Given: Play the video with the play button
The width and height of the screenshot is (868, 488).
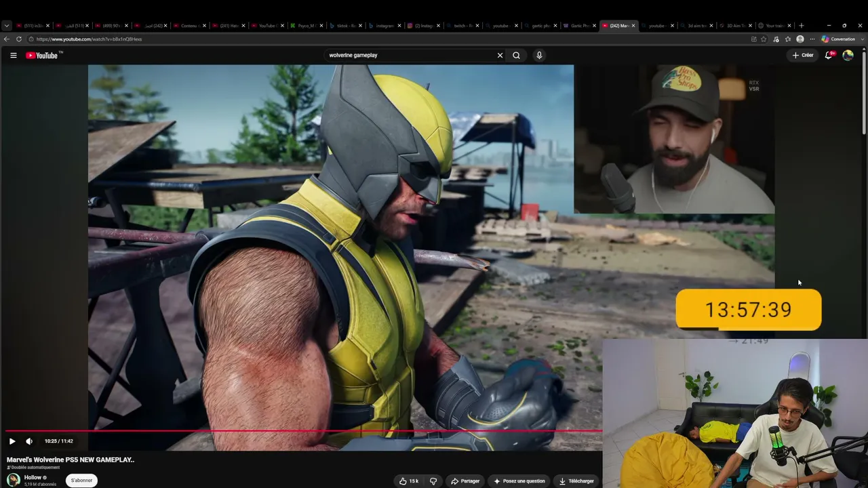Looking at the screenshot, I should point(12,441).
